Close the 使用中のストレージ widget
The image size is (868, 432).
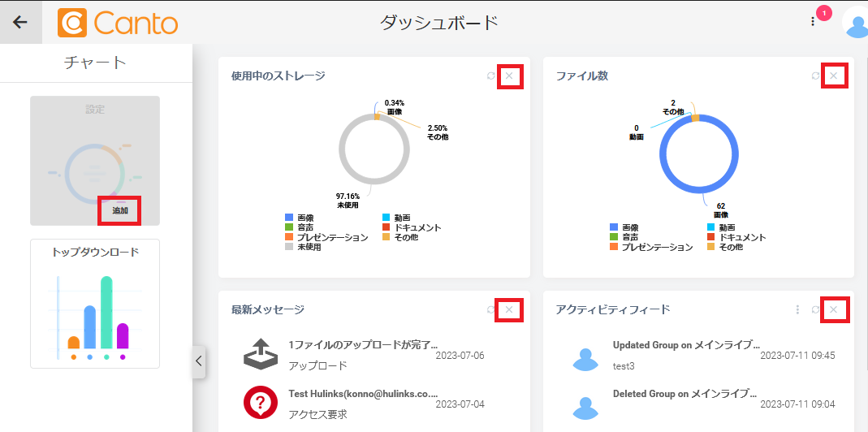pos(509,76)
